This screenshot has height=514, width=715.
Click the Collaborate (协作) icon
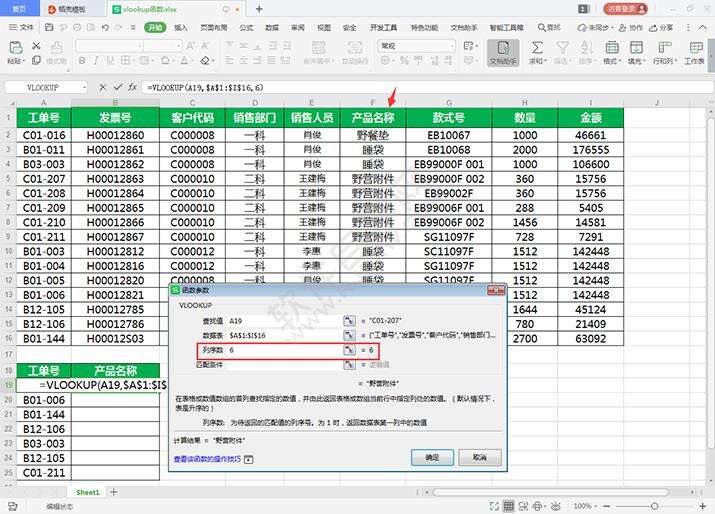[x=622, y=28]
